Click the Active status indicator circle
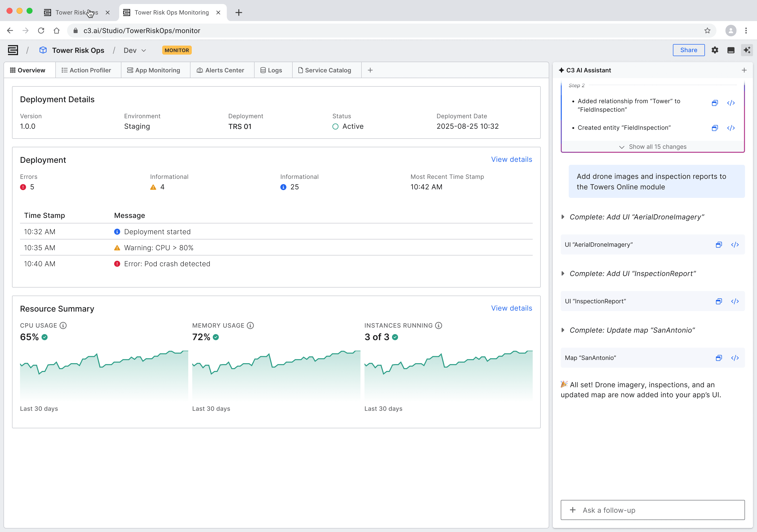 tap(335, 126)
